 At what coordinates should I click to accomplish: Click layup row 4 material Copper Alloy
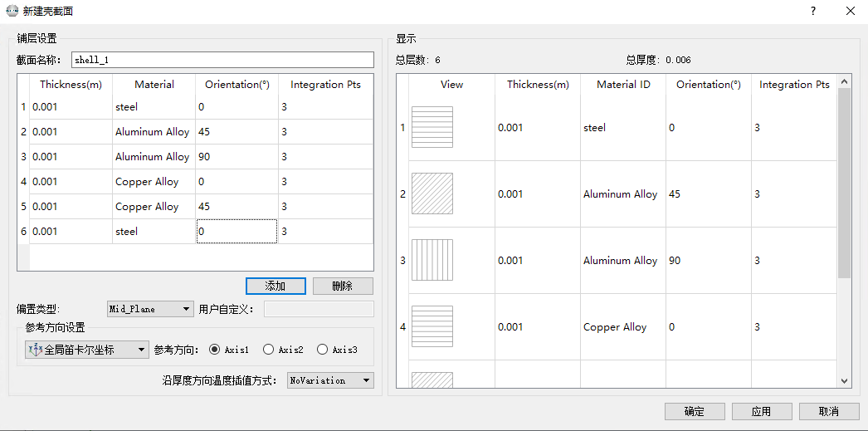[x=154, y=181]
